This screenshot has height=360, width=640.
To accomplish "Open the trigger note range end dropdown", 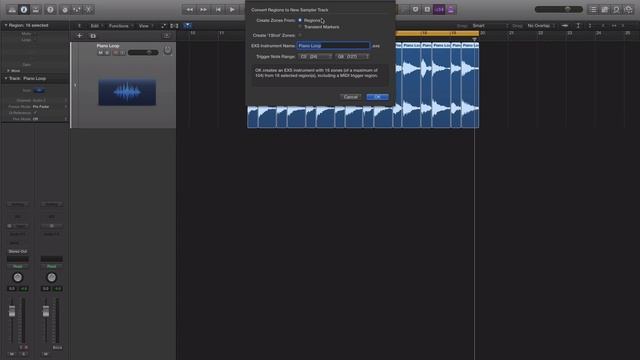I will pos(352,56).
